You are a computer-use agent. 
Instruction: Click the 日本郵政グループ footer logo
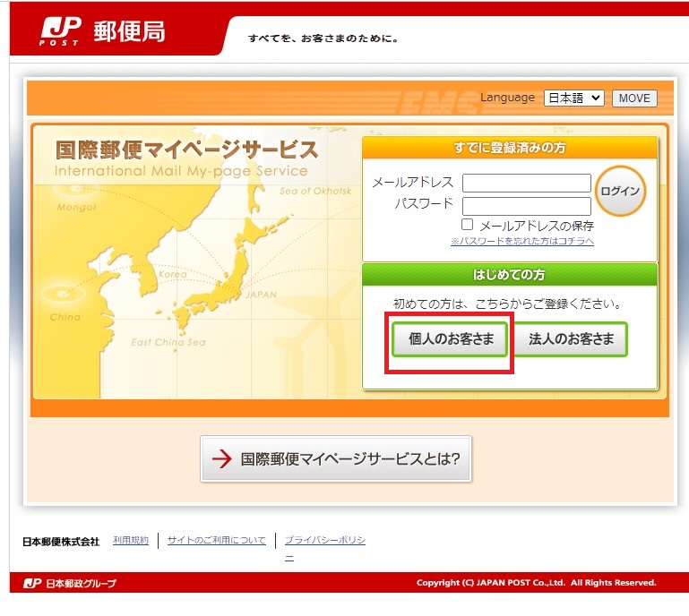click(70, 583)
